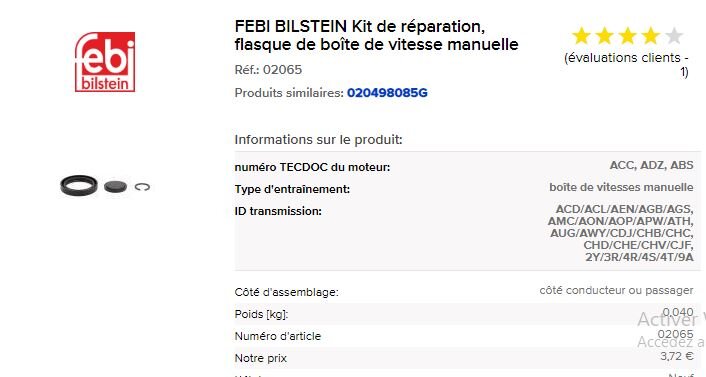
Task: Click the small circlip in product image
Action: [x=142, y=186]
